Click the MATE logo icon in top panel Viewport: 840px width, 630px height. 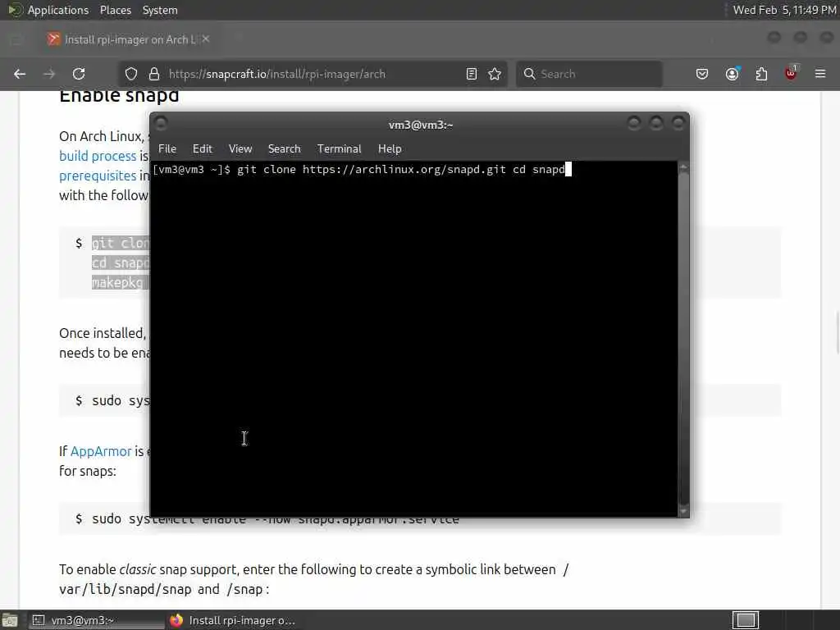15,10
